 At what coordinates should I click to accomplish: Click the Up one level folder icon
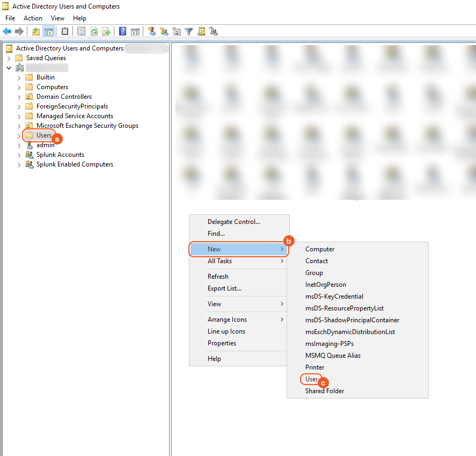pyautogui.click(x=36, y=32)
